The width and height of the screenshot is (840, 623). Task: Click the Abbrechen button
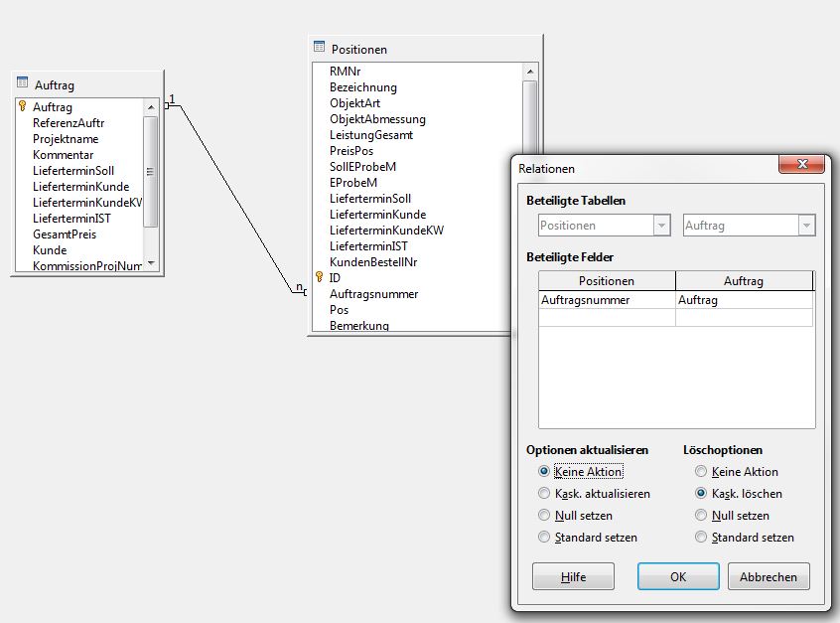(769, 577)
